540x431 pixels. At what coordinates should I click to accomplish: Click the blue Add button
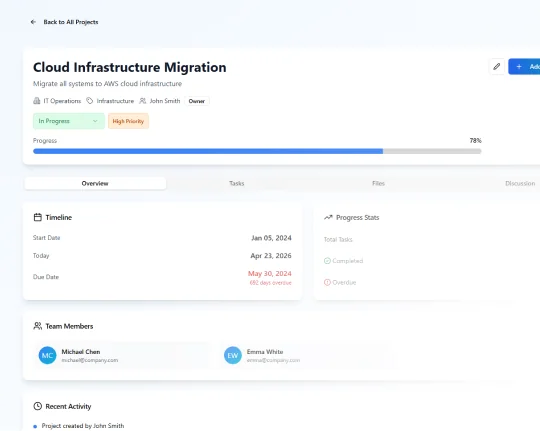[524, 66]
